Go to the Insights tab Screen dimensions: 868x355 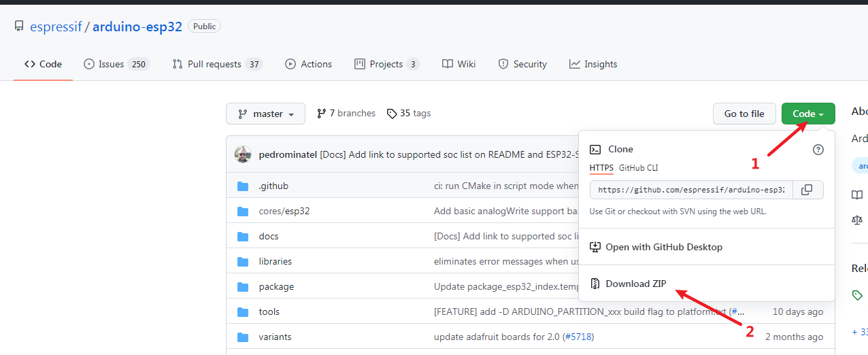click(x=593, y=64)
